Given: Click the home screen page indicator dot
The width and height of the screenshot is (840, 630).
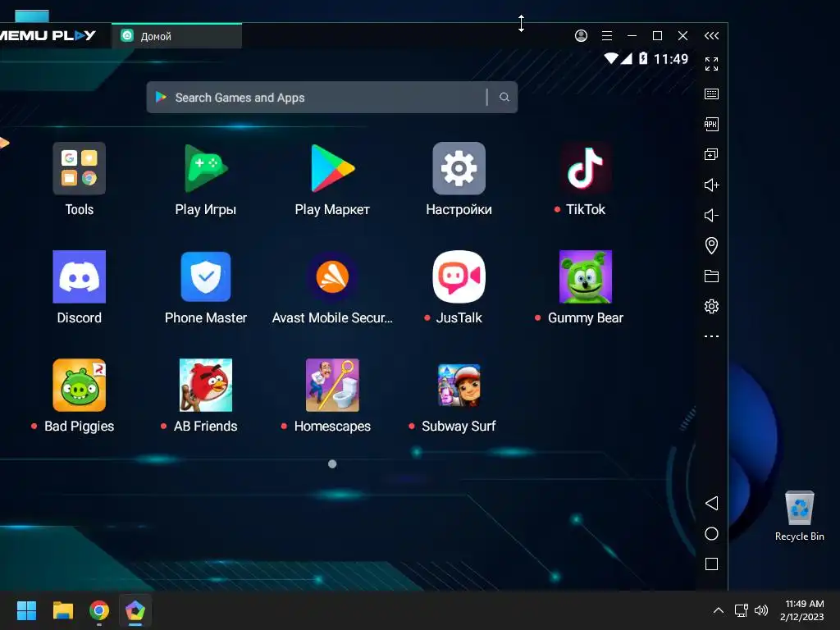Looking at the screenshot, I should coord(332,464).
